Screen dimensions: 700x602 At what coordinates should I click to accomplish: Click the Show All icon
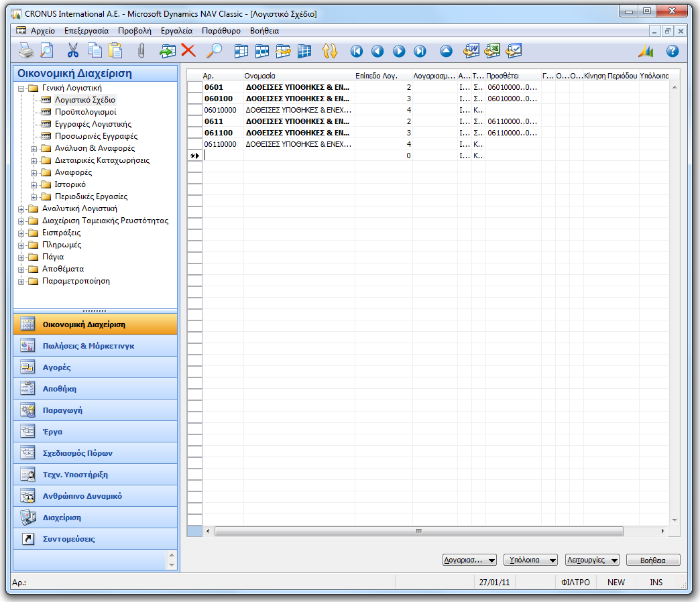304,51
